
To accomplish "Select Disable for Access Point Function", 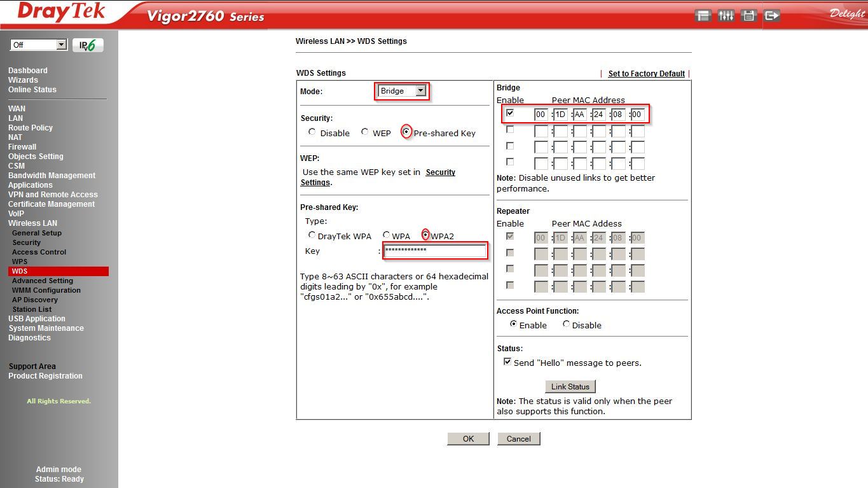I will click(566, 324).
